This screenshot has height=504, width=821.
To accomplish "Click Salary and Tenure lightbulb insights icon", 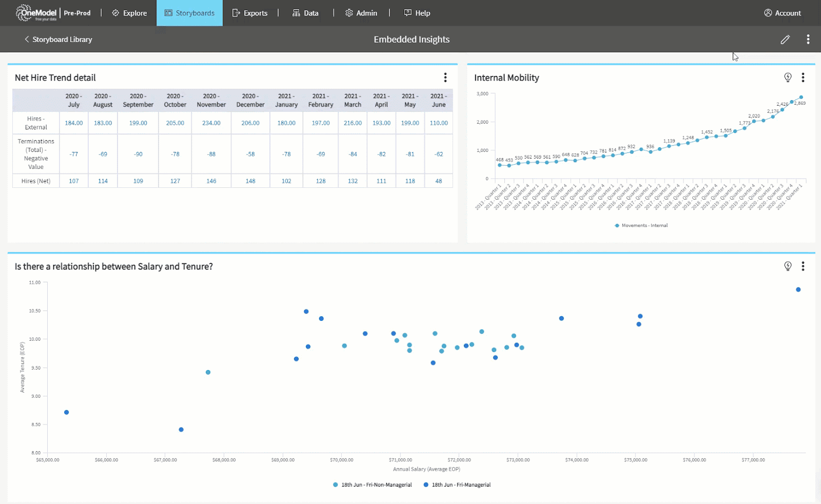I will pos(788,266).
